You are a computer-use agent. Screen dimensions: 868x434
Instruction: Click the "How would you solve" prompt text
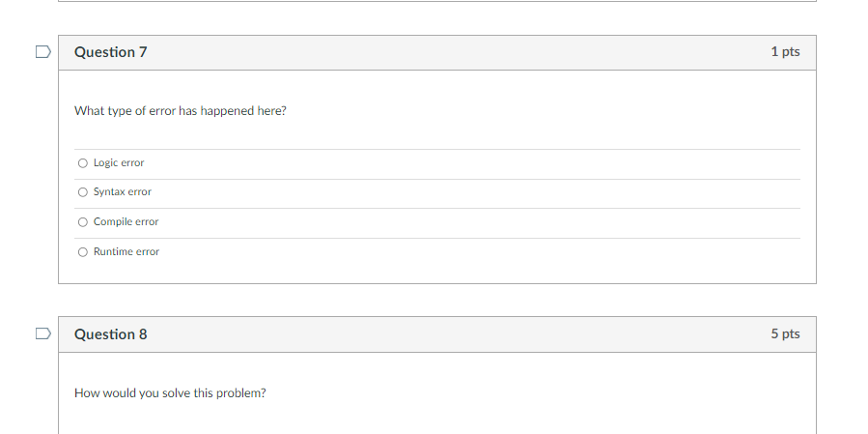[x=169, y=393]
